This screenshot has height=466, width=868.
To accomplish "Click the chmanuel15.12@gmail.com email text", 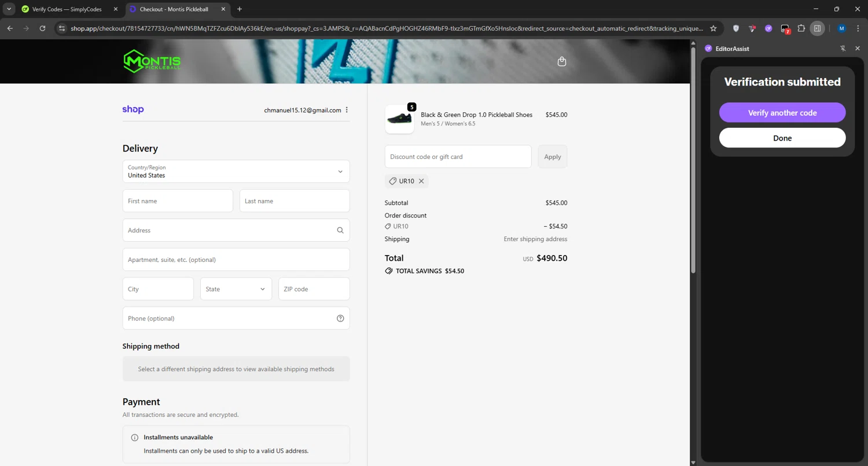I will (303, 110).
